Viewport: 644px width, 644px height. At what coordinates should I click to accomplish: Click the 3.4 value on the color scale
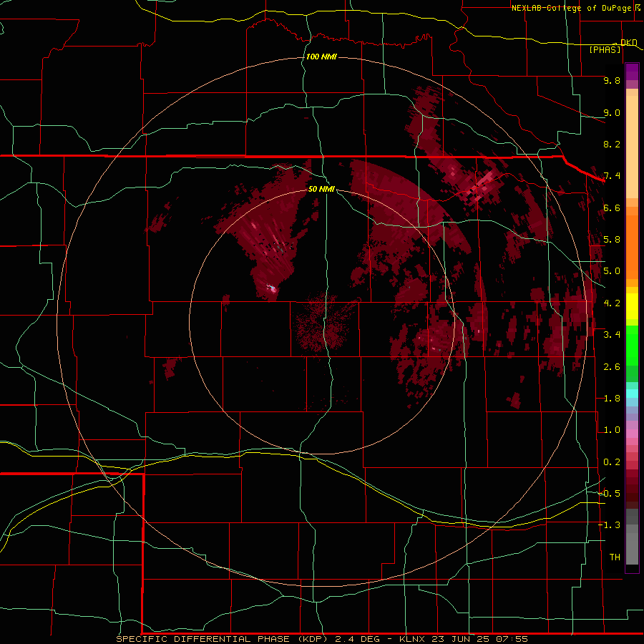pyautogui.click(x=612, y=335)
